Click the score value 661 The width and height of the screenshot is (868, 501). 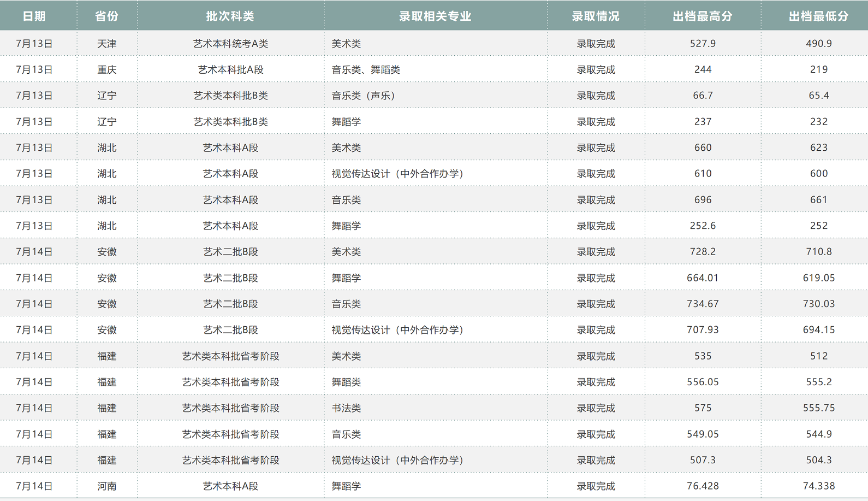pos(819,200)
